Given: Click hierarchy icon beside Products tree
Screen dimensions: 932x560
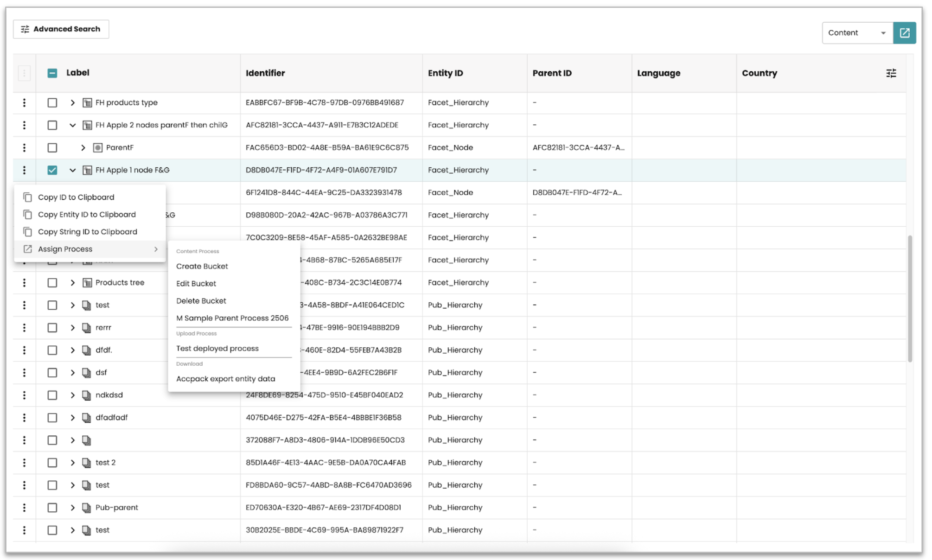Looking at the screenshot, I should click(x=87, y=283).
